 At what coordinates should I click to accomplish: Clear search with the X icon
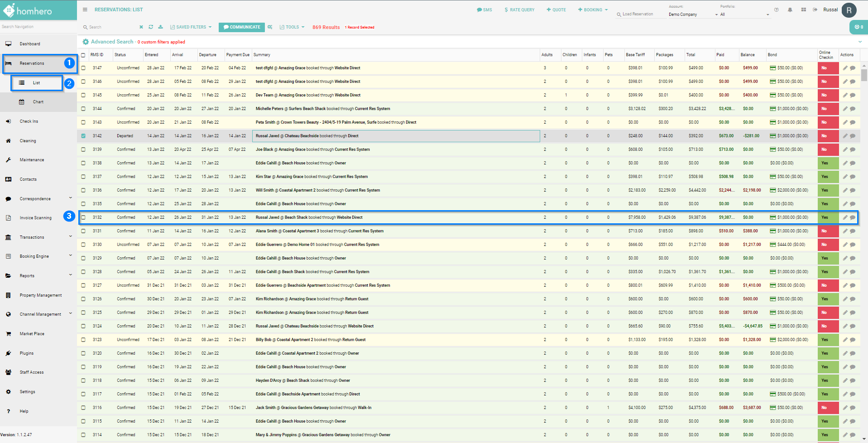tap(141, 27)
